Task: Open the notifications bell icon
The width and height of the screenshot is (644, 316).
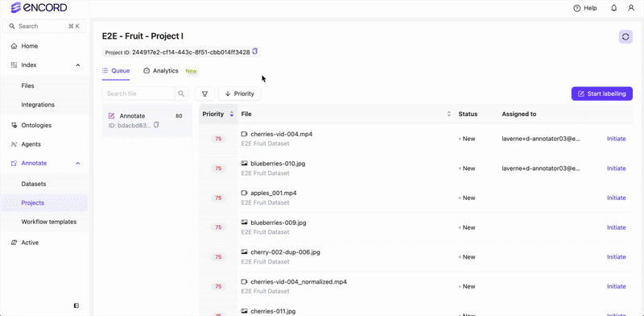Action: click(614, 8)
